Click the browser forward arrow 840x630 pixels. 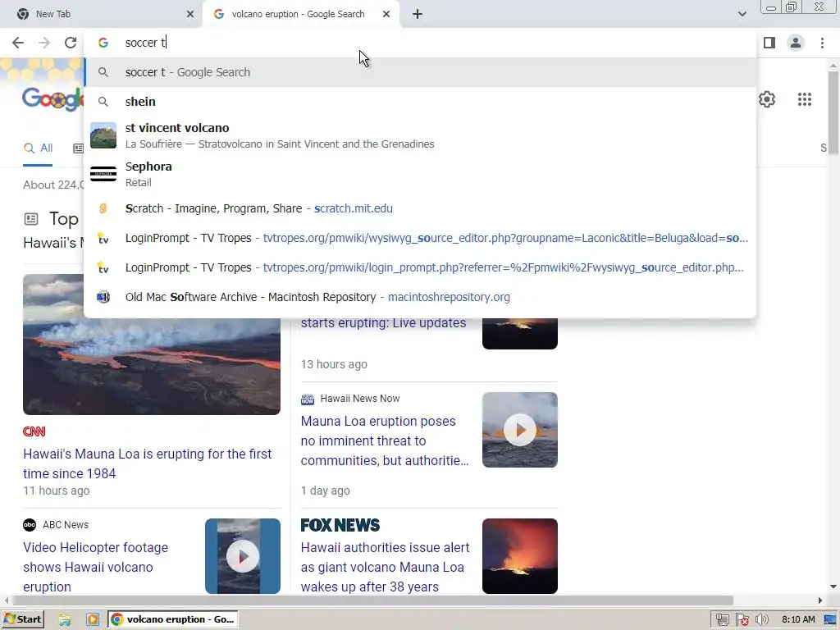pos(44,43)
